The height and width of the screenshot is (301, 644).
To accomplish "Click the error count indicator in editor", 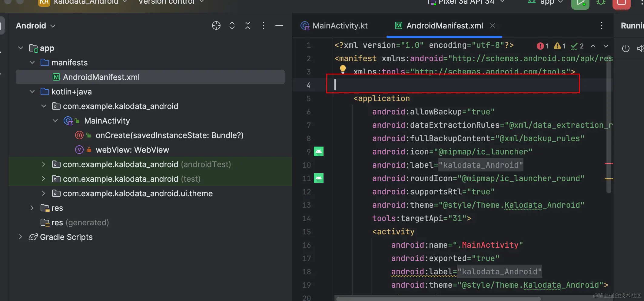I will pos(543,46).
